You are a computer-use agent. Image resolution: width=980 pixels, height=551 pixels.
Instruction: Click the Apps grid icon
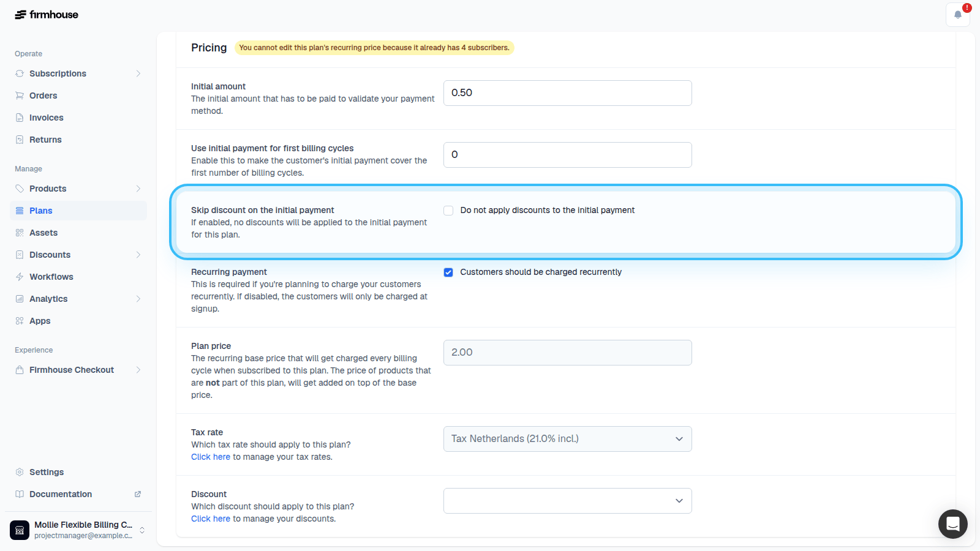[20, 321]
